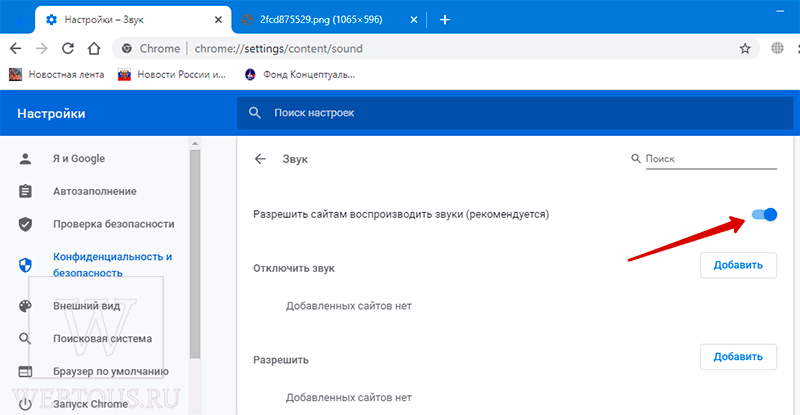
Task: Click Добавить next to Разрешить
Action: (738, 356)
